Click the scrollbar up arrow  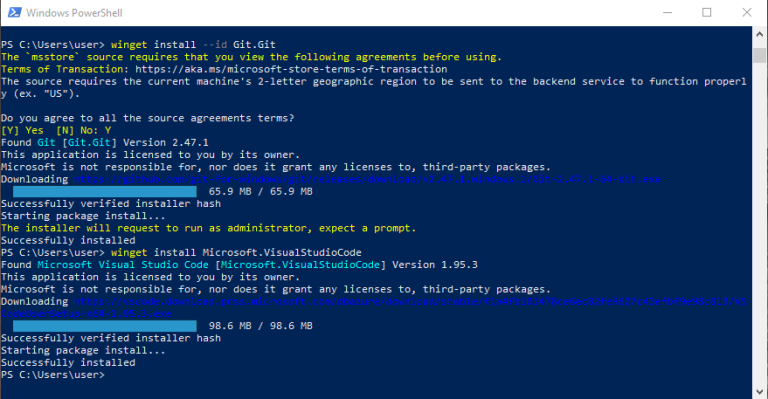[x=760, y=34]
